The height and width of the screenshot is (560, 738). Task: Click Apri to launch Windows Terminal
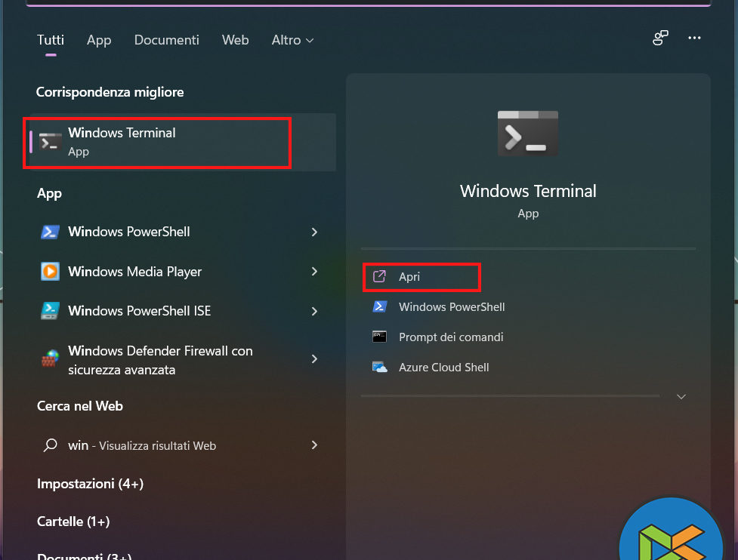(421, 277)
